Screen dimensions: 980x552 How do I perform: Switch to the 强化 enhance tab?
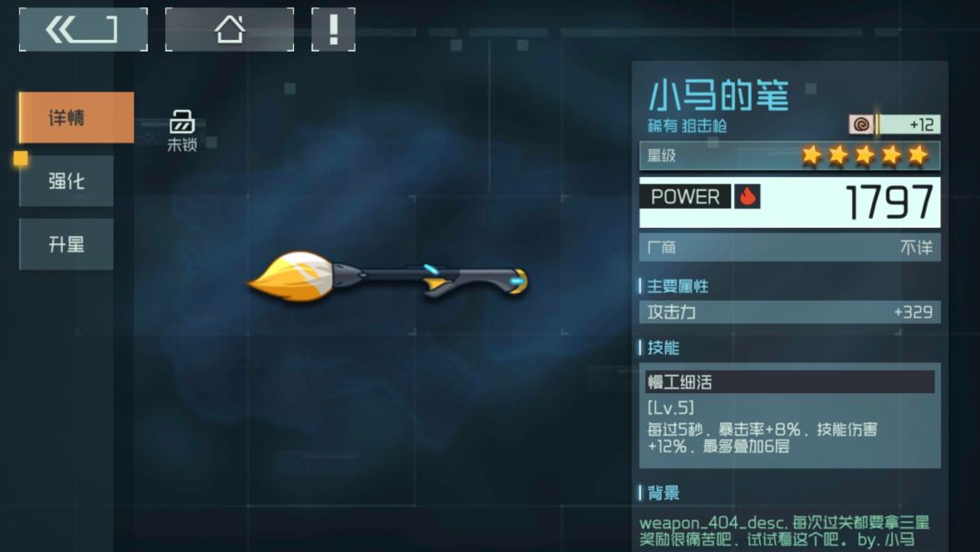(x=66, y=181)
